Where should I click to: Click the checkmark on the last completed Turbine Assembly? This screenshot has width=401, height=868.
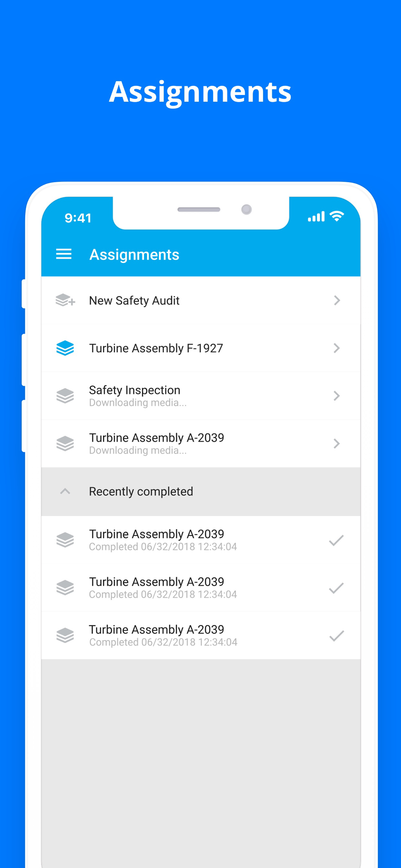pos(336,636)
